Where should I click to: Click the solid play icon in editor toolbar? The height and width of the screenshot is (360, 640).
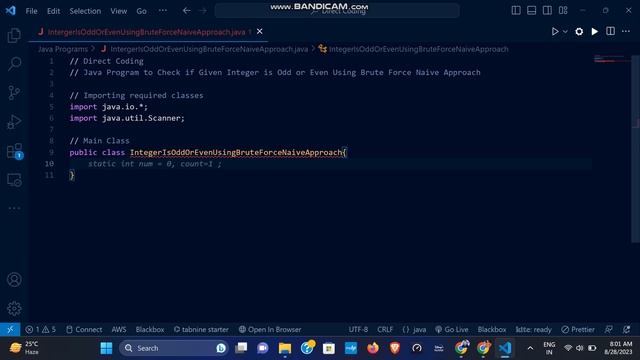click(x=595, y=31)
